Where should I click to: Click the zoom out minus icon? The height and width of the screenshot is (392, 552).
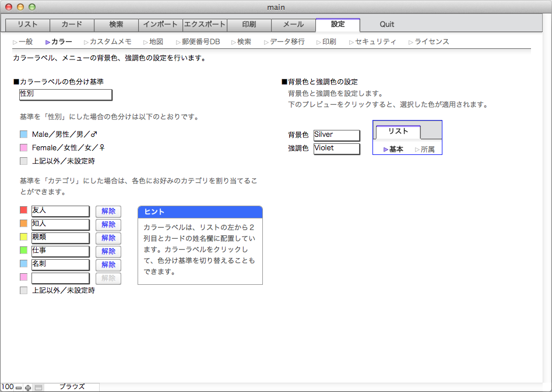19,387
